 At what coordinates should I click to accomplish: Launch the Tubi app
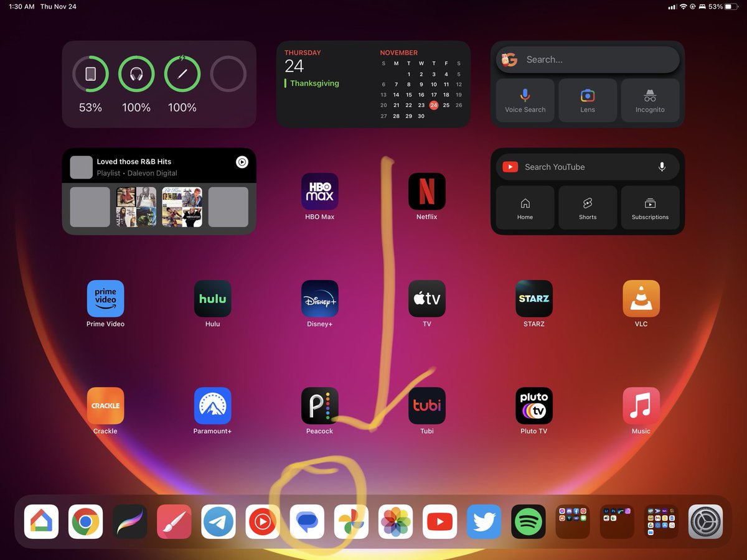coord(427,406)
